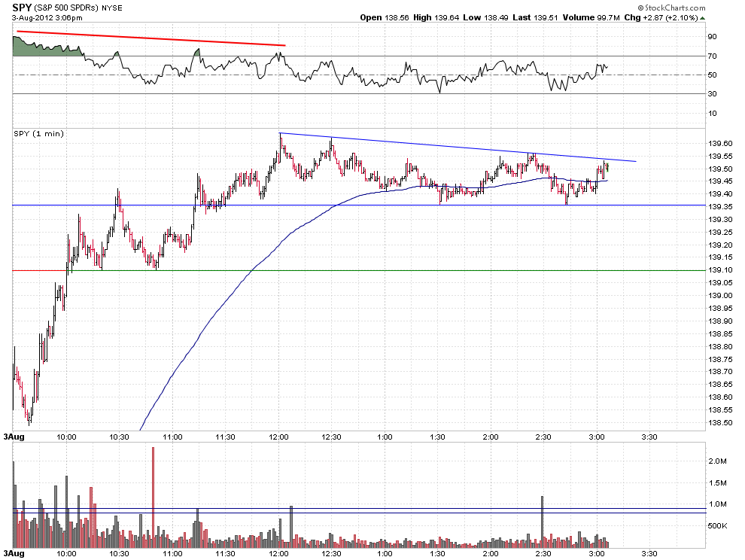The height and width of the screenshot is (560, 745).
Task: Click the tallest red volume spike bar
Action: point(153,498)
